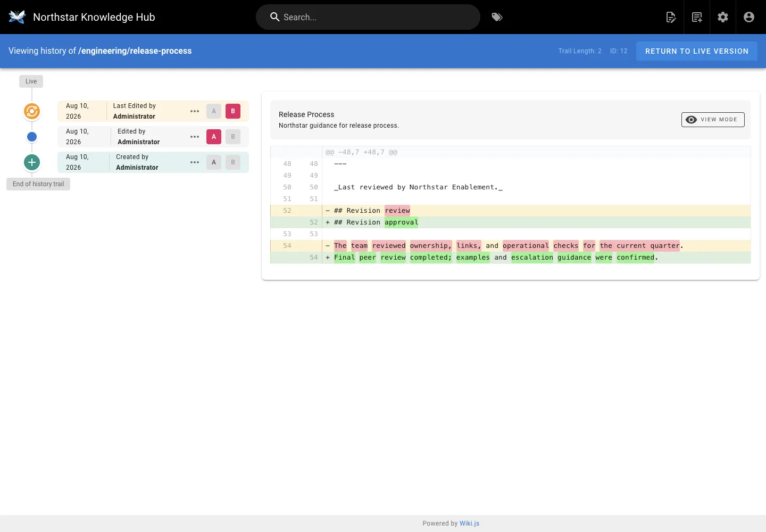Set Last Edited version as source A
Image resolution: width=766 pixels, height=532 pixels.
tap(214, 111)
